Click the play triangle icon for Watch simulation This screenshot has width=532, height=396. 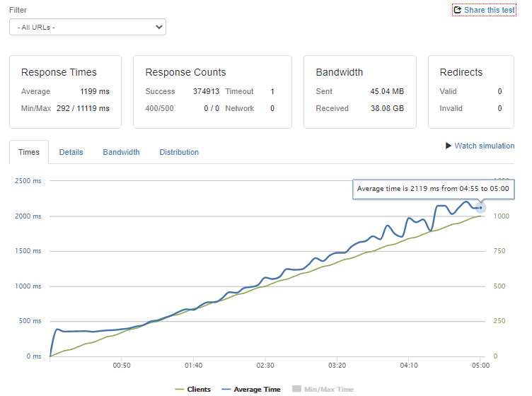tap(449, 146)
